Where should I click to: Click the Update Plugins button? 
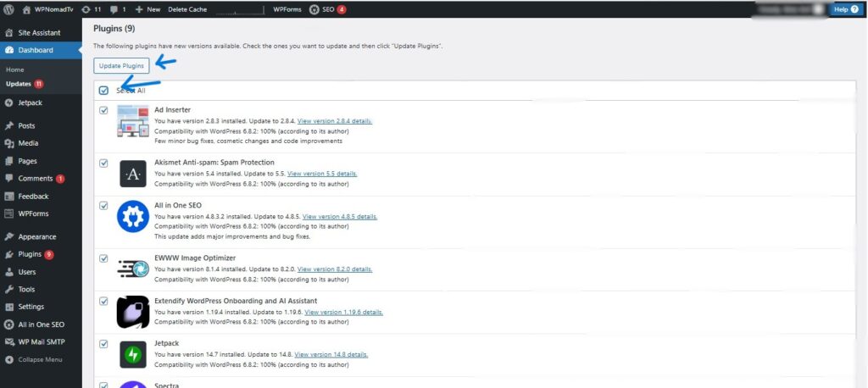pyautogui.click(x=121, y=66)
